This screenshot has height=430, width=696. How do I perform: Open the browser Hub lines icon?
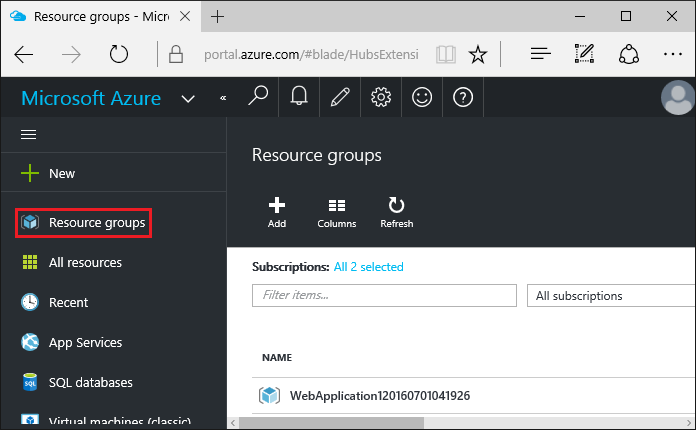(x=541, y=54)
